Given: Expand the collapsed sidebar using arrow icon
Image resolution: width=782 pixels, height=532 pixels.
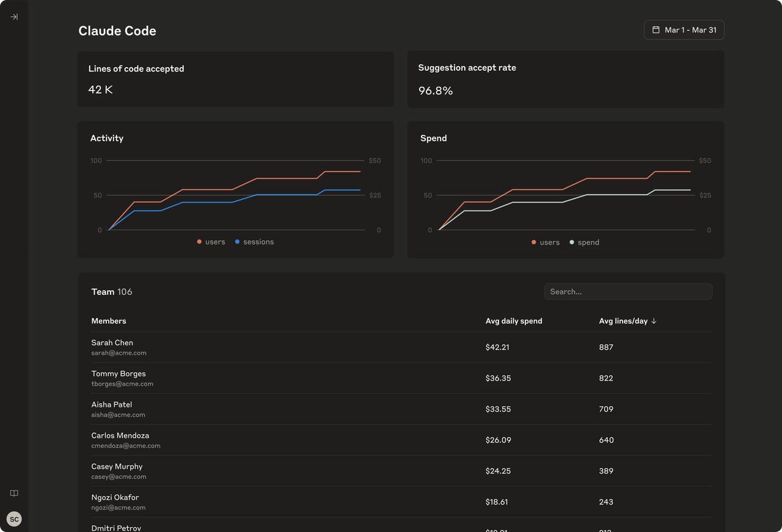Looking at the screenshot, I should (x=14, y=17).
